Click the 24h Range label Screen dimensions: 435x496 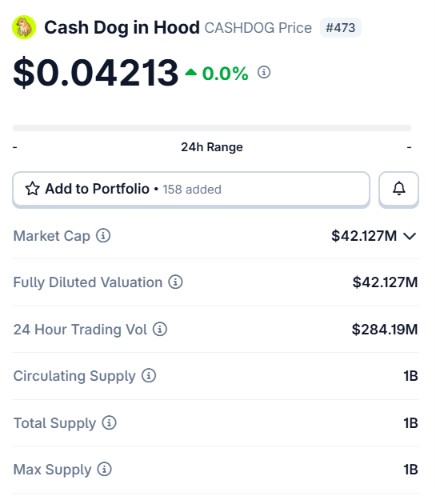click(212, 147)
